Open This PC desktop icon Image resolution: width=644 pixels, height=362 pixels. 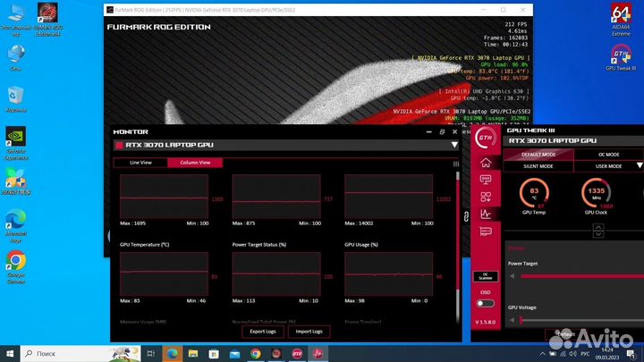(16, 20)
